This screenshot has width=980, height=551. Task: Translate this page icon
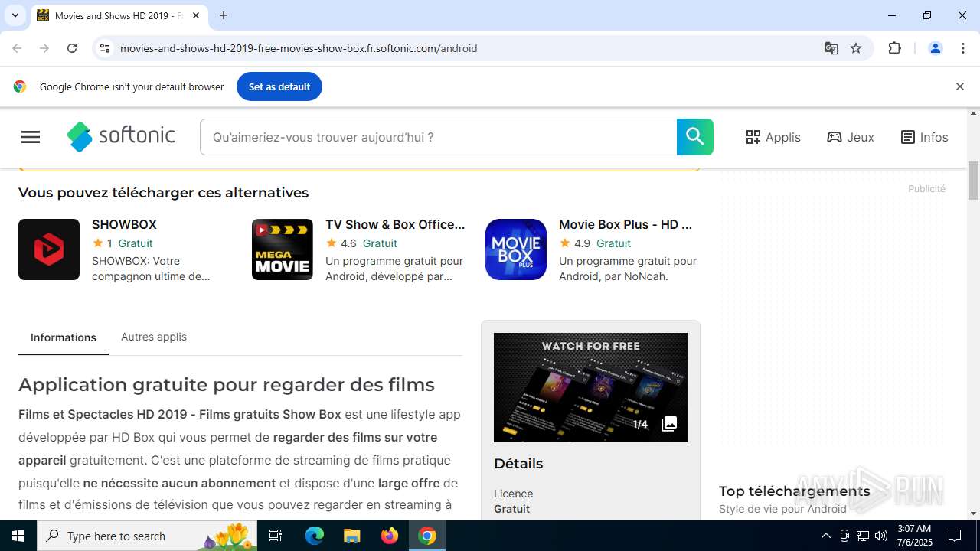coord(831,48)
